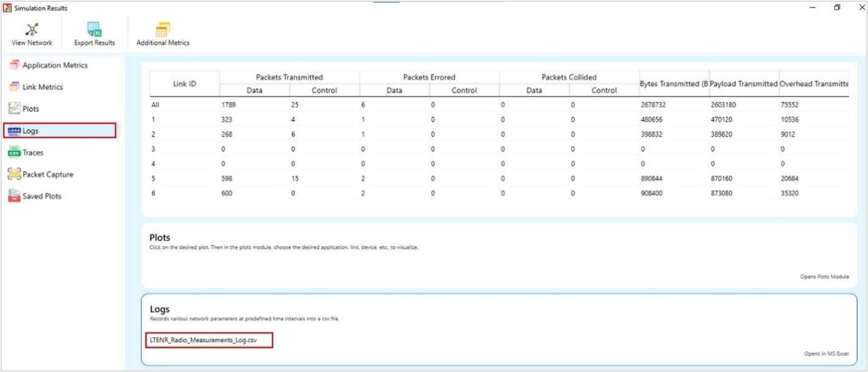Click the Packets Errored column header
868x372 pixels.
click(429, 77)
